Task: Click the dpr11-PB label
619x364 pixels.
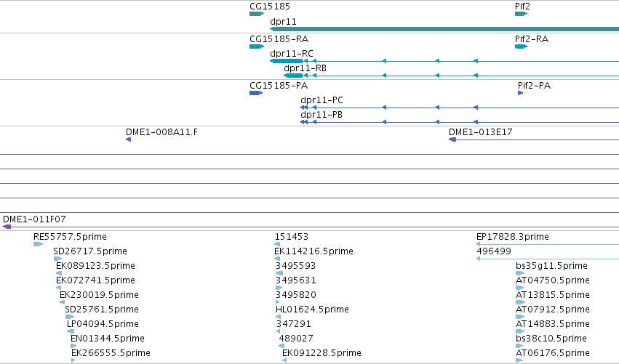Action: point(322,115)
